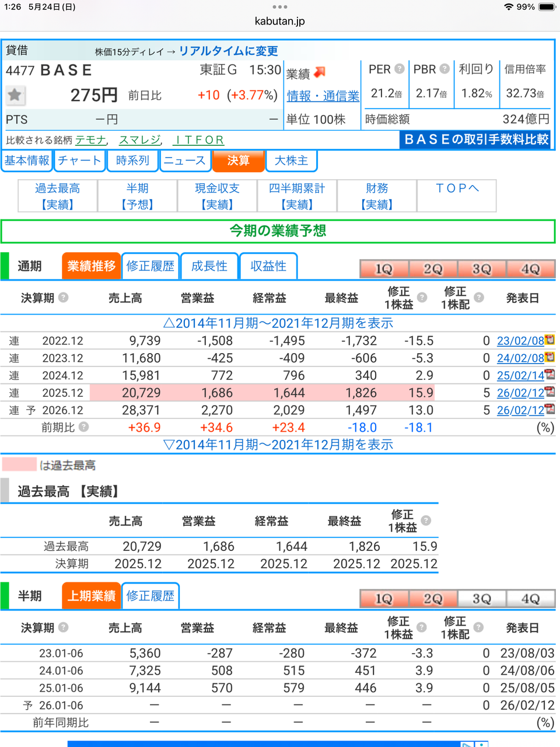The height and width of the screenshot is (747, 560).
Task: Open the help icon next to PER
Action: coord(400,69)
